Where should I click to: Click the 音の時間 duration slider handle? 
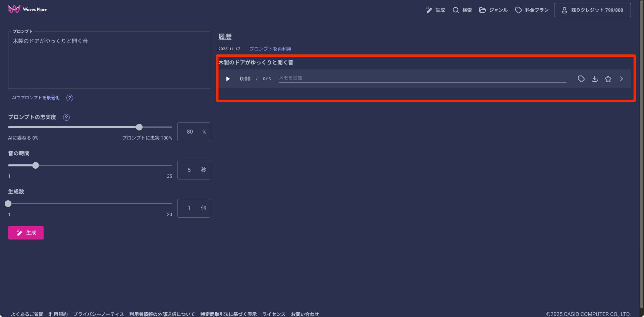36,165
